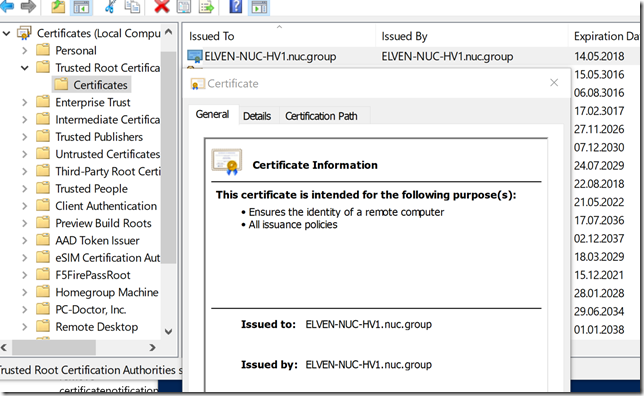Click the Copy icon in toolbar
The height and width of the screenshot is (396, 644).
pos(132,7)
